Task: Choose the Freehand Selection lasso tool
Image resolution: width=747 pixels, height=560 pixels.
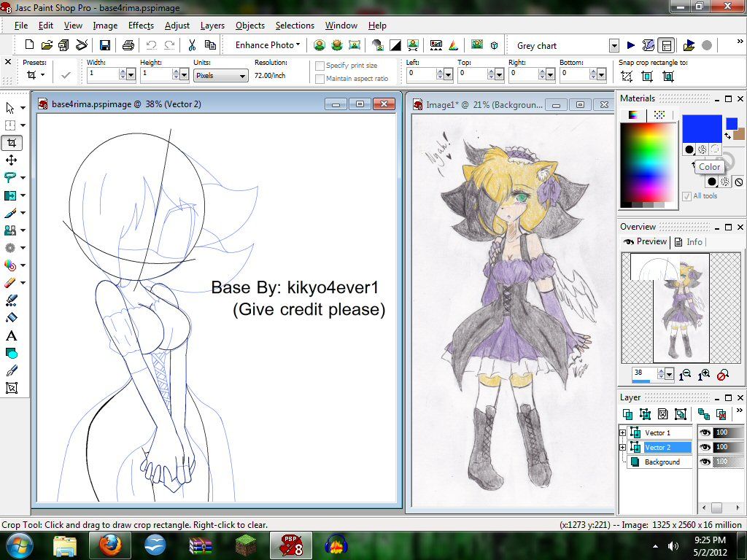Action: pyautogui.click(x=10, y=177)
